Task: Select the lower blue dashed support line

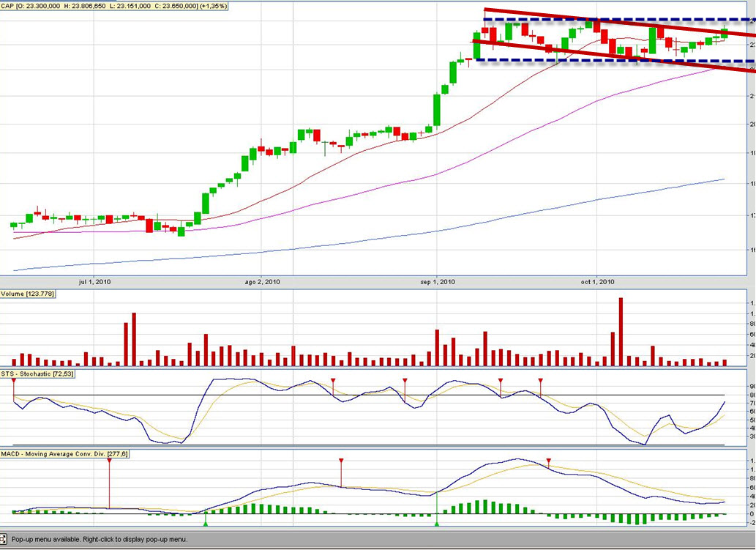Action: click(615, 61)
